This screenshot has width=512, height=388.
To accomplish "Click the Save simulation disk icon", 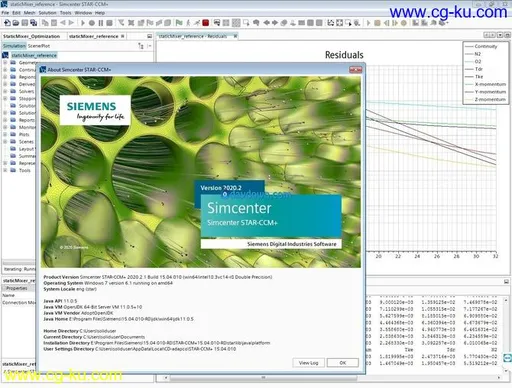I will coord(25,23).
